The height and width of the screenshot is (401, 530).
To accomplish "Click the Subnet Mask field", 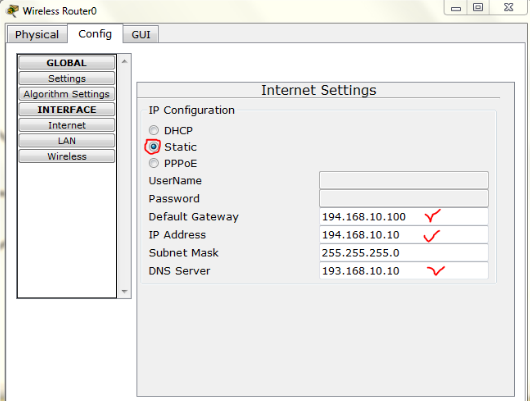I will (404, 253).
